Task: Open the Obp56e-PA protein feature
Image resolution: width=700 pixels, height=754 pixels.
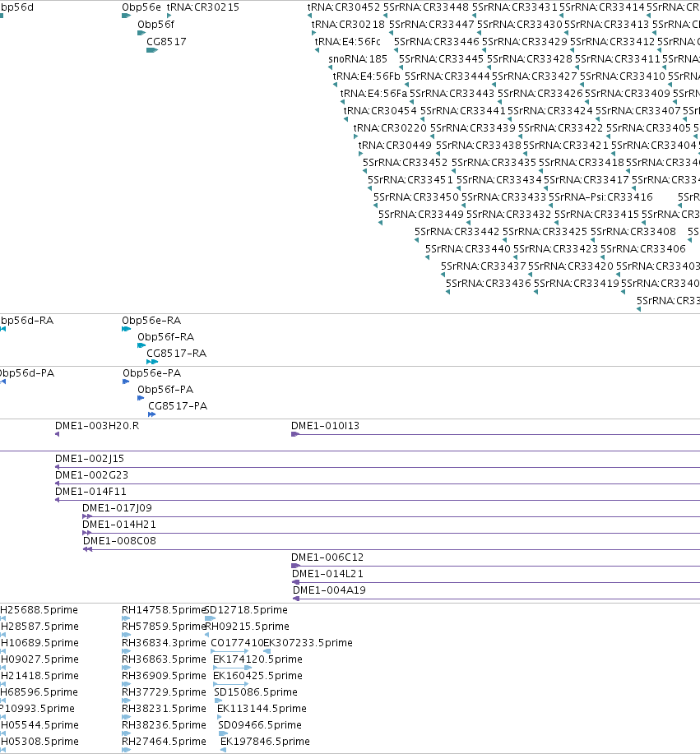Action: [152, 373]
